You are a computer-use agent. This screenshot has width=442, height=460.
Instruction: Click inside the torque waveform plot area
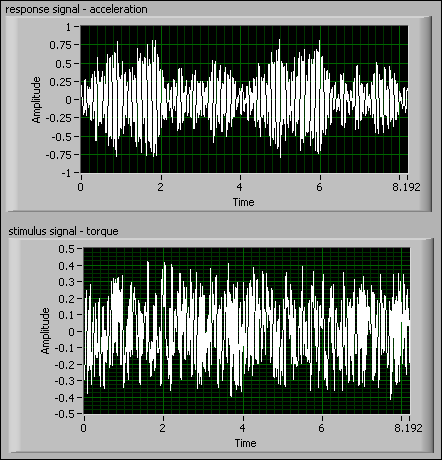pos(247,331)
